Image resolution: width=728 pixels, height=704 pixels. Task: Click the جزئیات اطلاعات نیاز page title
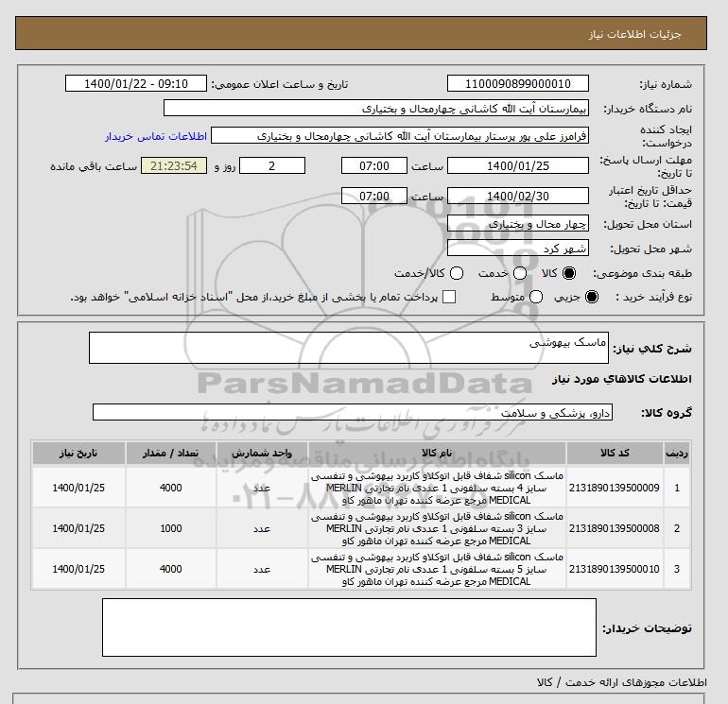click(634, 34)
